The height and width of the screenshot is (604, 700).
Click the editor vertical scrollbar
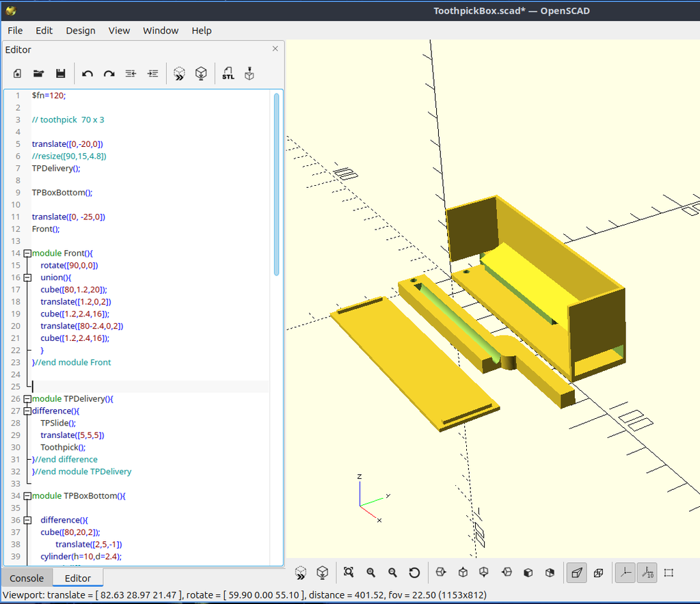click(x=276, y=184)
